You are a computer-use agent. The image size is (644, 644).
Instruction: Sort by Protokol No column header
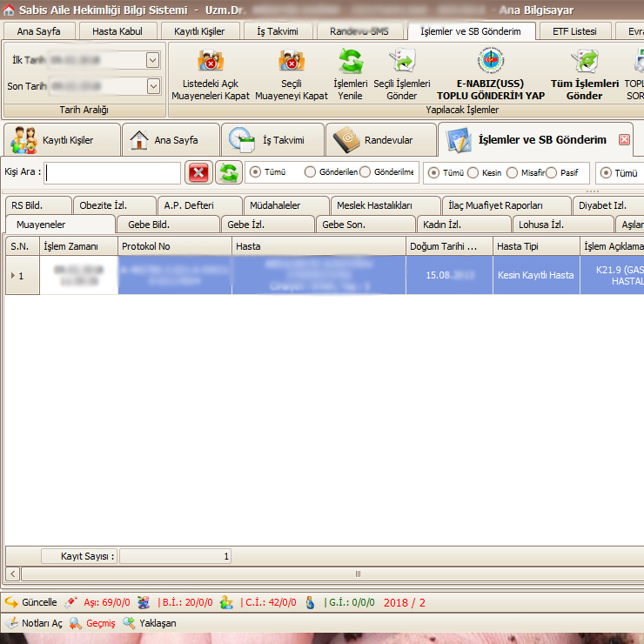[x=175, y=246]
